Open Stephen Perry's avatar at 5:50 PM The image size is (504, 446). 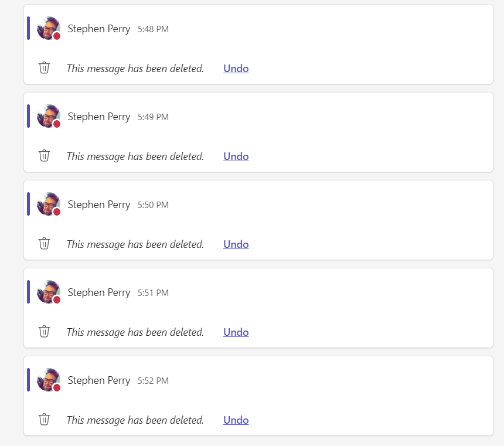[48, 204]
